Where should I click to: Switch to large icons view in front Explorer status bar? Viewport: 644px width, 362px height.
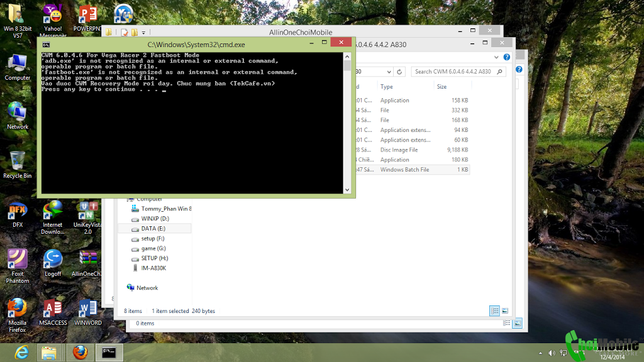(x=505, y=311)
